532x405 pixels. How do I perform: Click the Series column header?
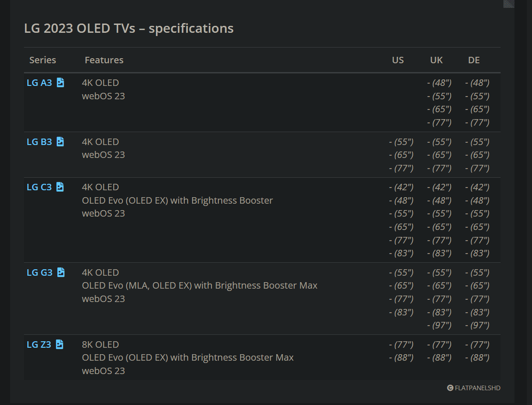point(43,60)
